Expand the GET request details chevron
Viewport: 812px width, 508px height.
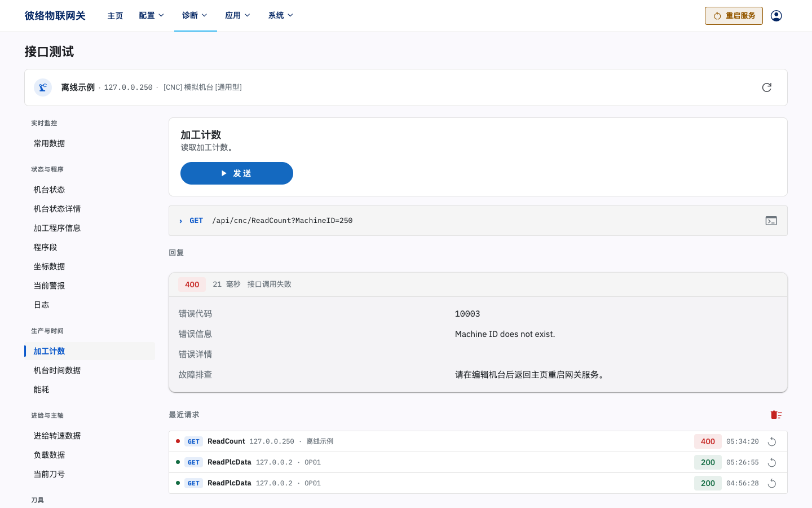point(180,221)
